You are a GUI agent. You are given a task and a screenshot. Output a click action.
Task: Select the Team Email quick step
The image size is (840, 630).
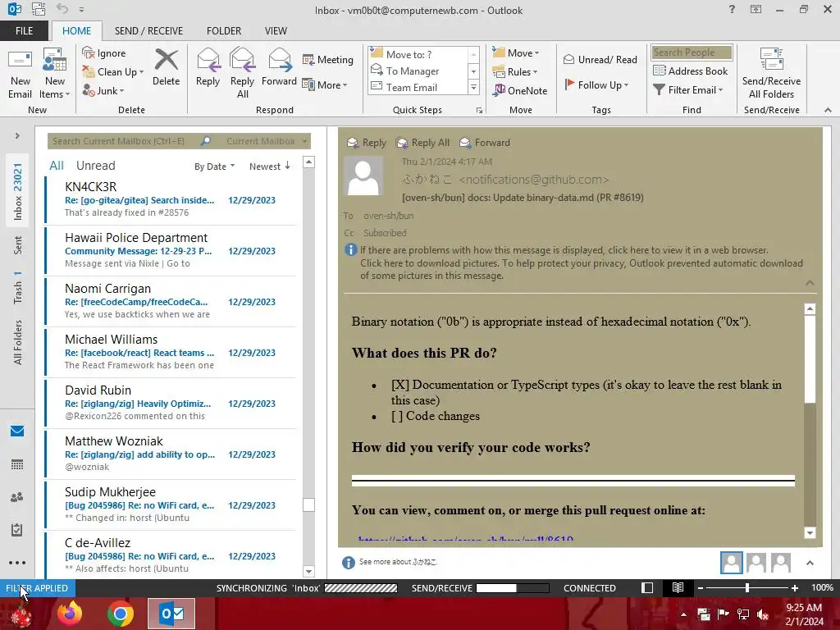418,87
